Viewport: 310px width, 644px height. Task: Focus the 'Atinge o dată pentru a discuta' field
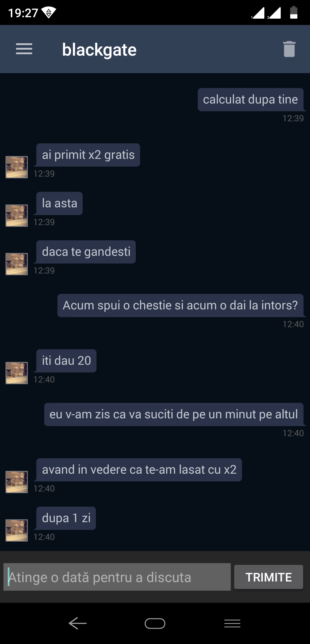click(x=117, y=577)
